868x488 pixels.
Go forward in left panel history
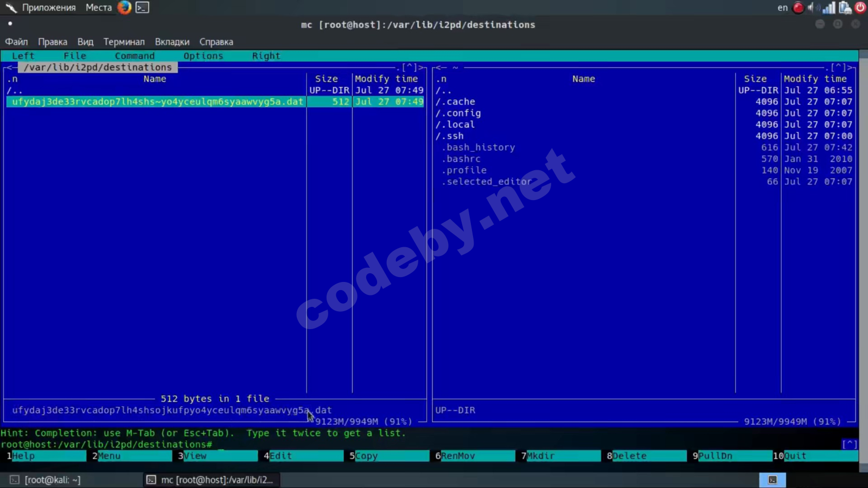[x=421, y=67]
